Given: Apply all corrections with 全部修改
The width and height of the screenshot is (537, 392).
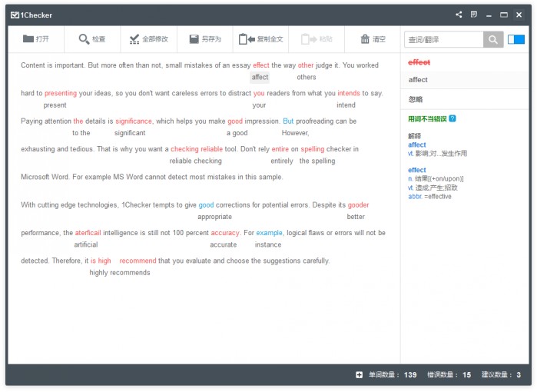Looking at the screenshot, I should tap(148, 39).
